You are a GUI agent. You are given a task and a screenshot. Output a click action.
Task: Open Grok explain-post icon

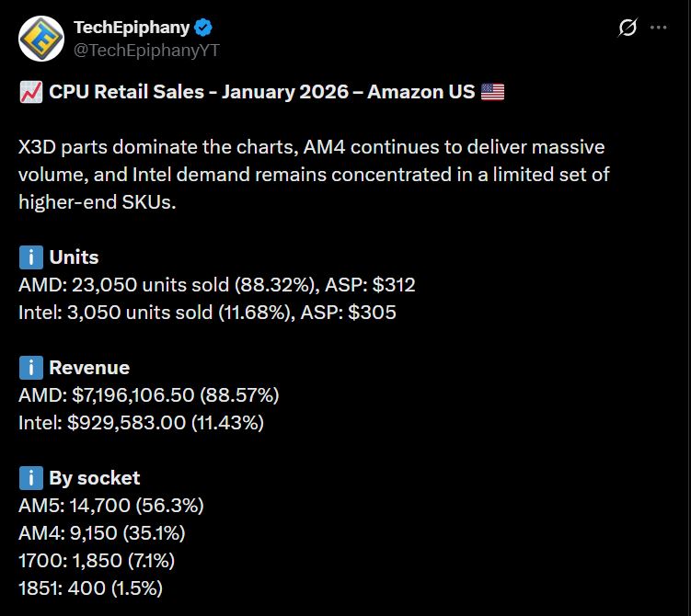627,28
